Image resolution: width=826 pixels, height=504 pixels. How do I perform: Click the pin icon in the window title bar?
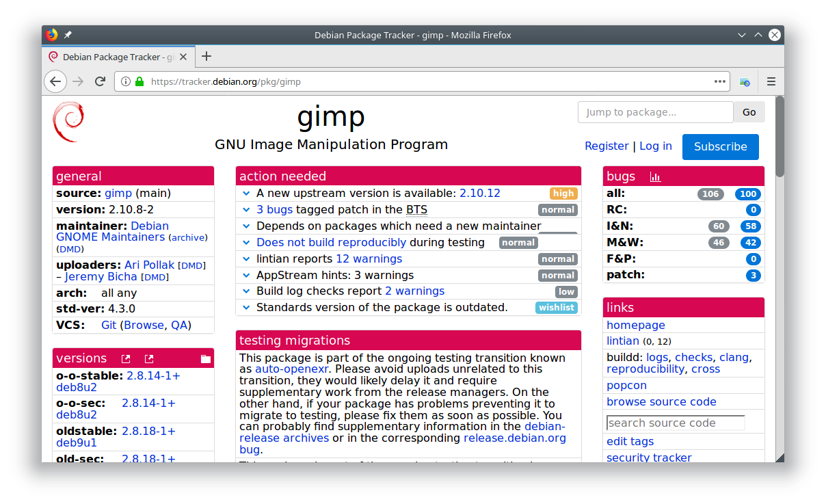click(x=68, y=35)
